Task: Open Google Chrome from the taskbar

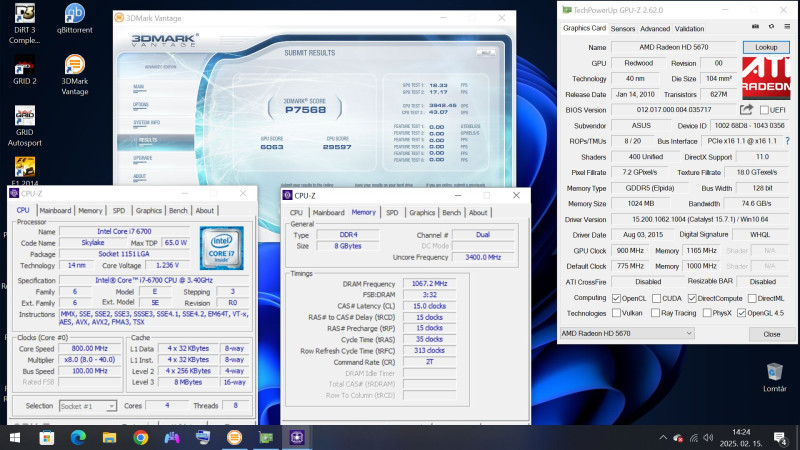Action: pos(141,438)
